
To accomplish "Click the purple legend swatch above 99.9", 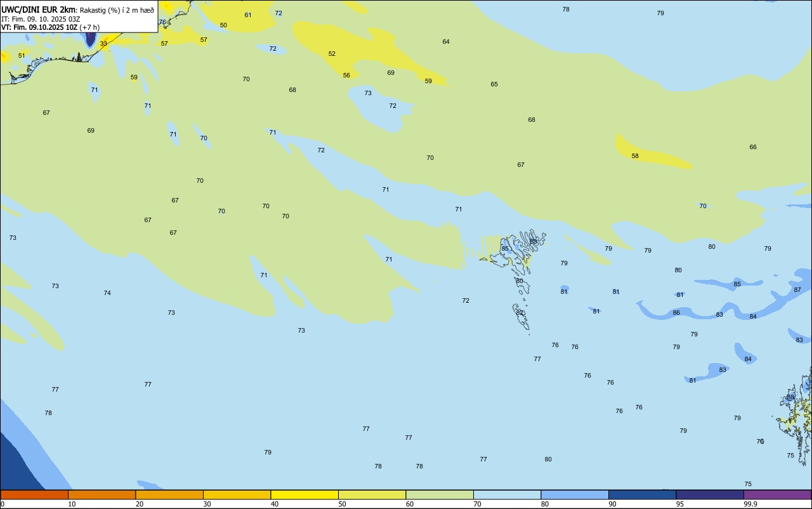I will 778,494.
